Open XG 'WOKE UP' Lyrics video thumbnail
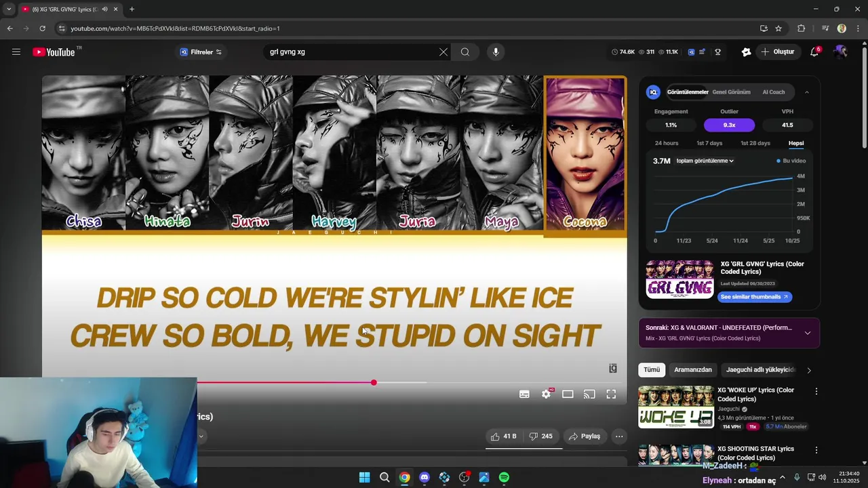Screen dimensions: 868x488 point(676,407)
